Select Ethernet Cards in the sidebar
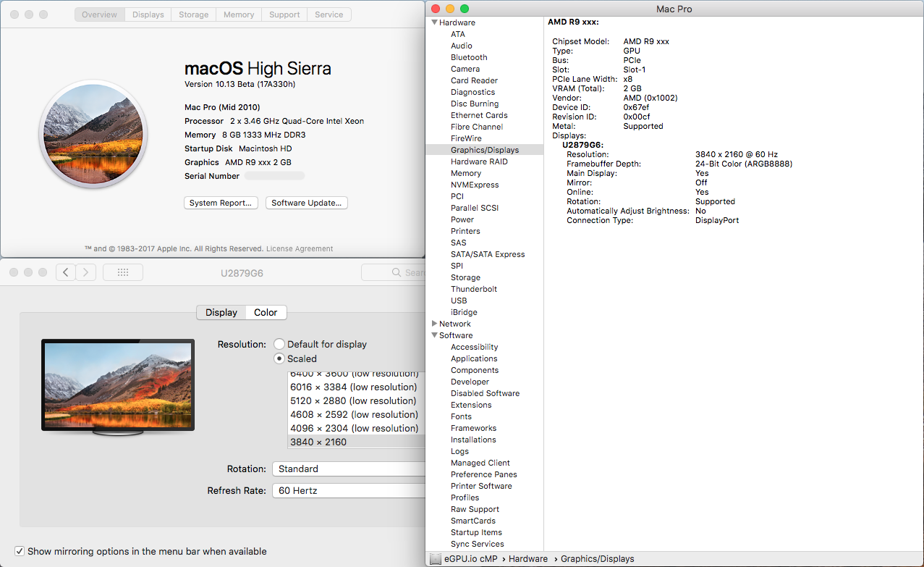Viewport: 924px width, 567px height. coord(479,115)
